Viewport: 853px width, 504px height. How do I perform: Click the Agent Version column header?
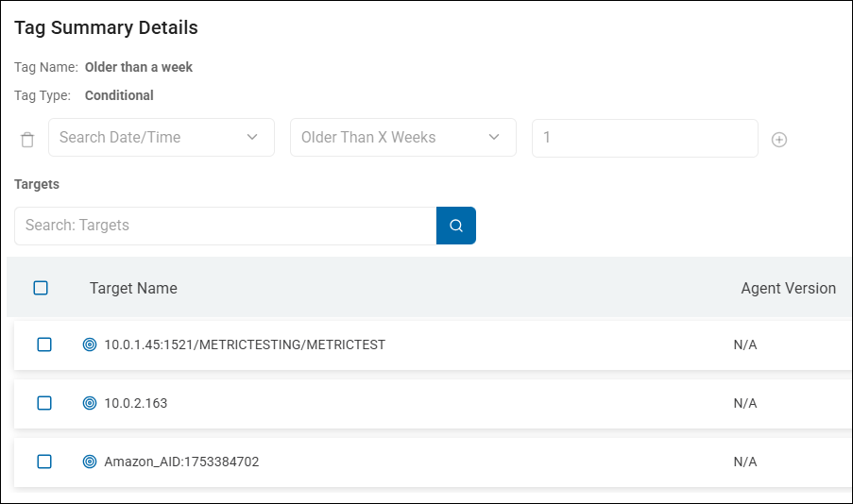coord(788,288)
